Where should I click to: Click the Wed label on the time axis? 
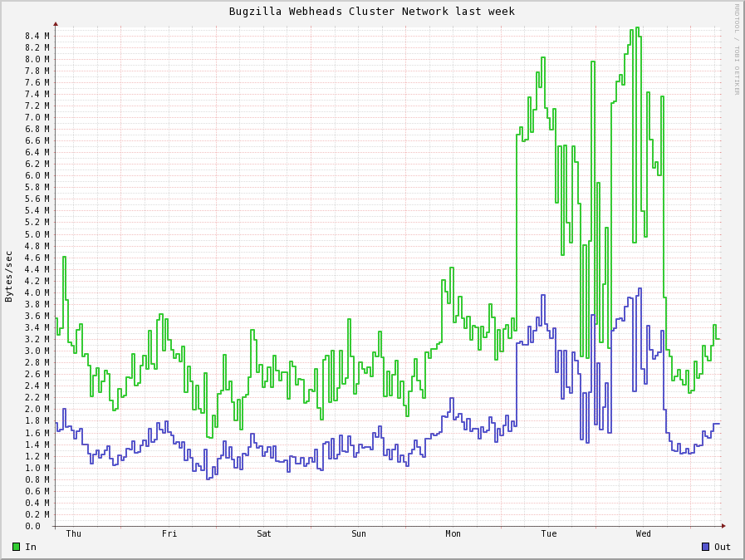click(x=644, y=533)
